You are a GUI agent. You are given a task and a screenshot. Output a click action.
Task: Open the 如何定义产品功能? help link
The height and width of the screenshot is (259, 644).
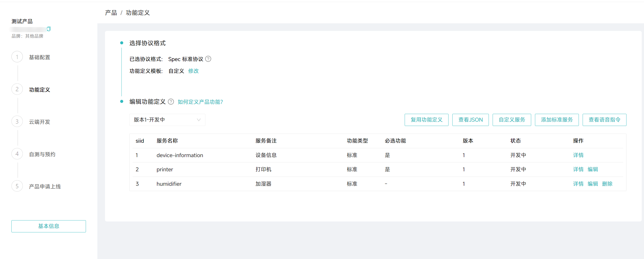[200, 102]
